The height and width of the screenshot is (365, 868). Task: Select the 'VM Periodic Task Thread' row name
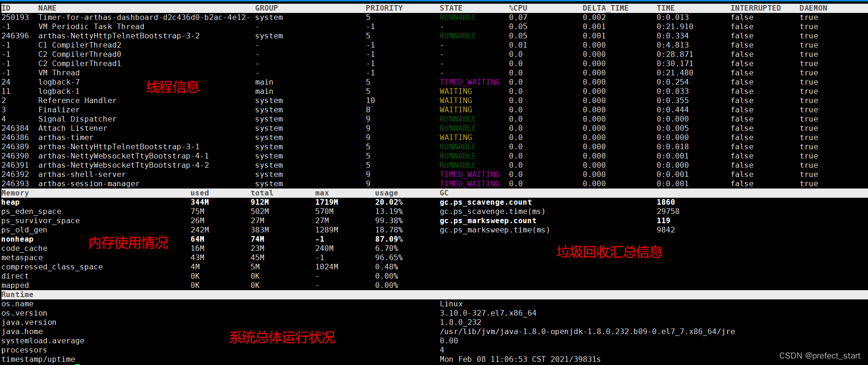coord(91,27)
